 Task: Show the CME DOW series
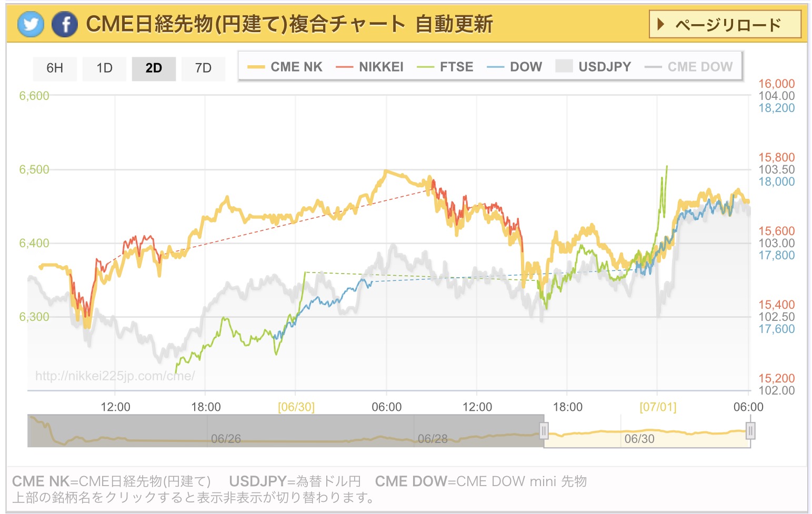(x=689, y=67)
